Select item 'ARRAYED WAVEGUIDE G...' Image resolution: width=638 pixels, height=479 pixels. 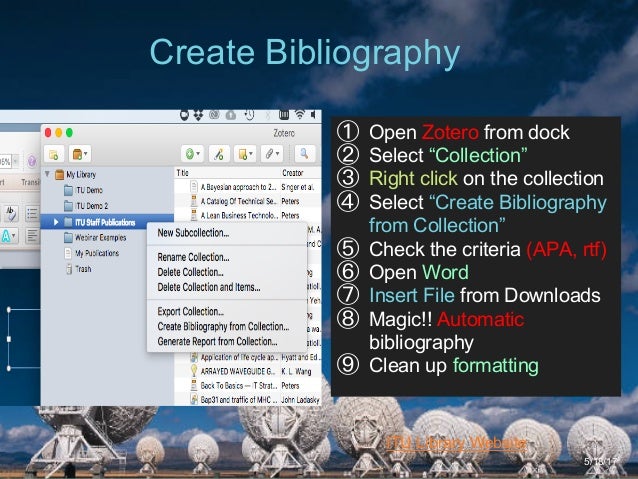point(238,372)
